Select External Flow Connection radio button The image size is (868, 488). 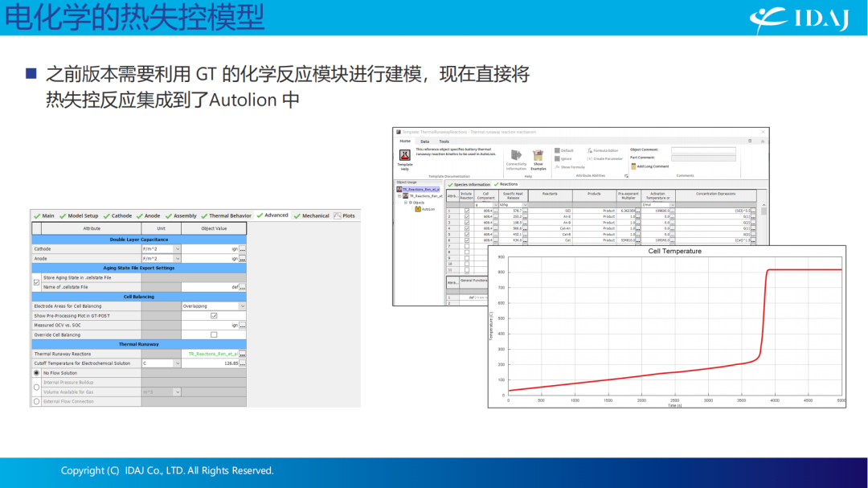pyautogui.click(x=36, y=402)
